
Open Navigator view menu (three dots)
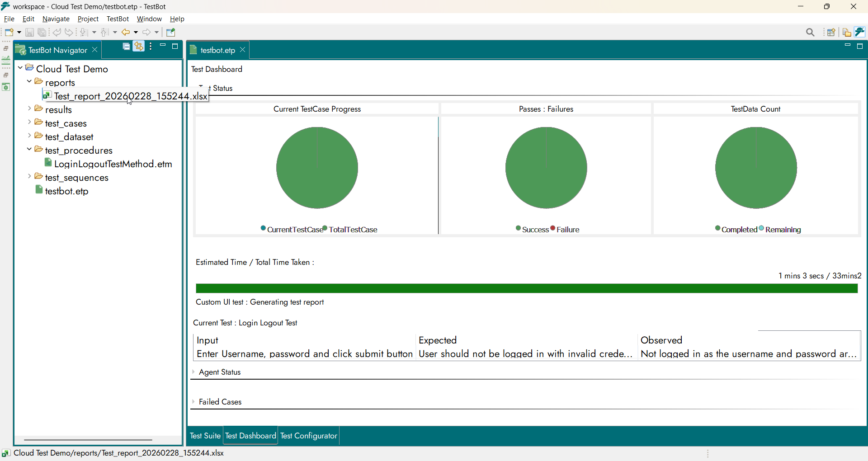(151, 47)
